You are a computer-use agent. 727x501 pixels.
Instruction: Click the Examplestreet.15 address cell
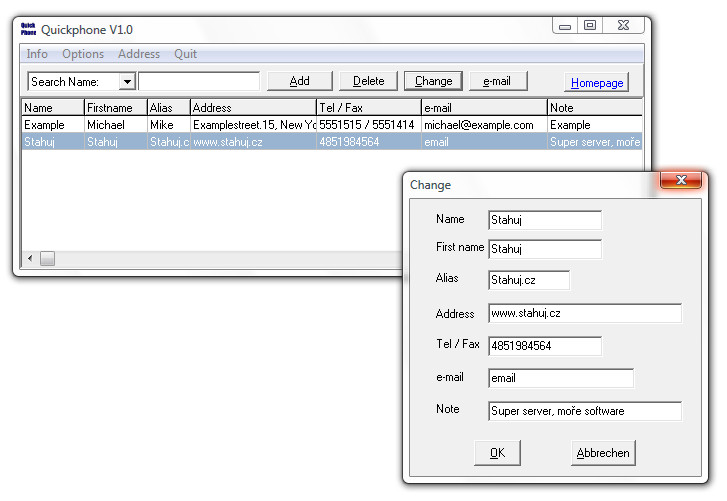(x=253, y=125)
